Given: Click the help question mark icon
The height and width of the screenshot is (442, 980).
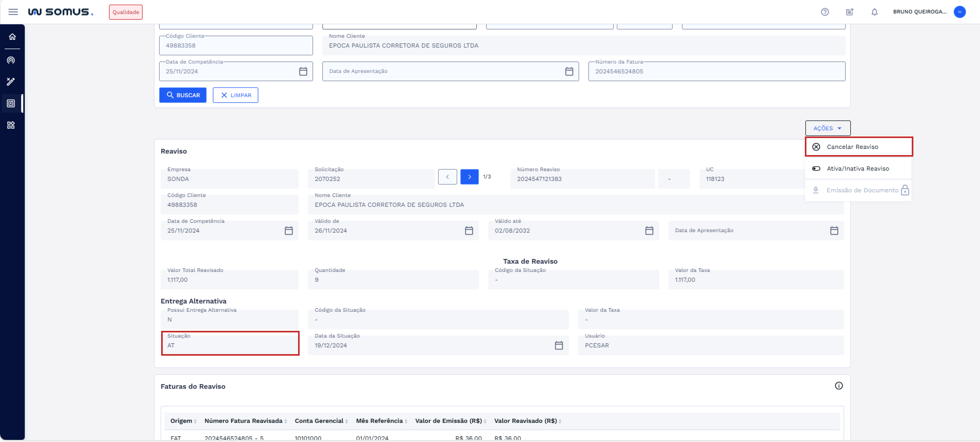Looking at the screenshot, I should tap(825, 12).
